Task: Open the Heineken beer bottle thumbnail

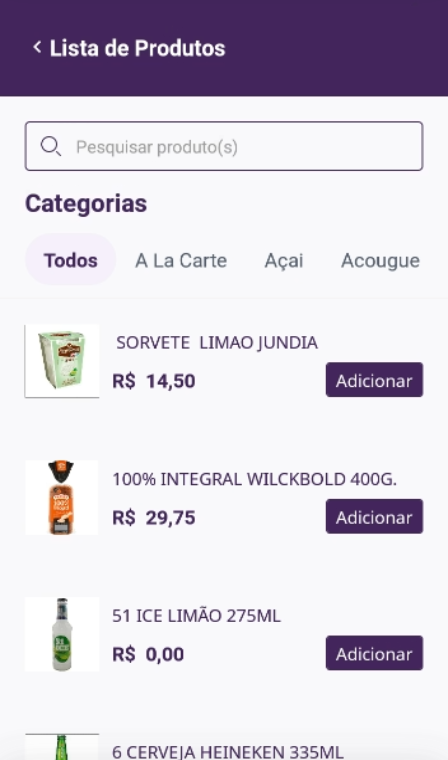Action: [x=62, y=747]
